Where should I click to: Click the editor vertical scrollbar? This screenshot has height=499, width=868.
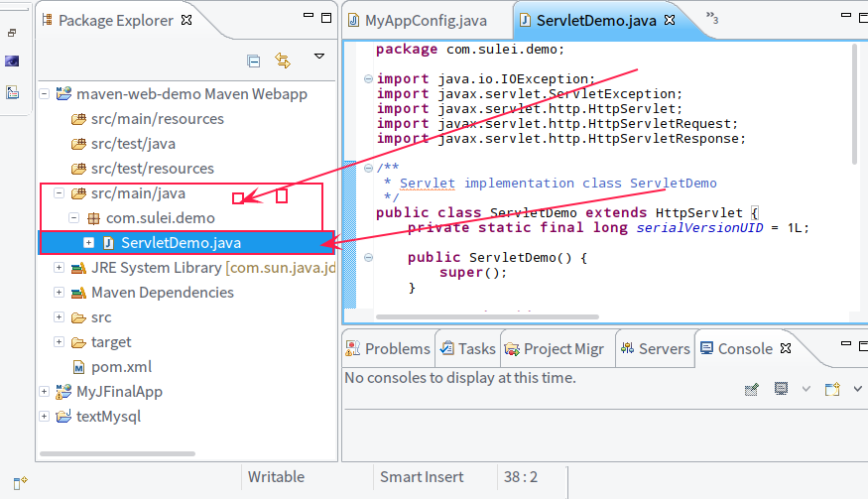(855, 103)
